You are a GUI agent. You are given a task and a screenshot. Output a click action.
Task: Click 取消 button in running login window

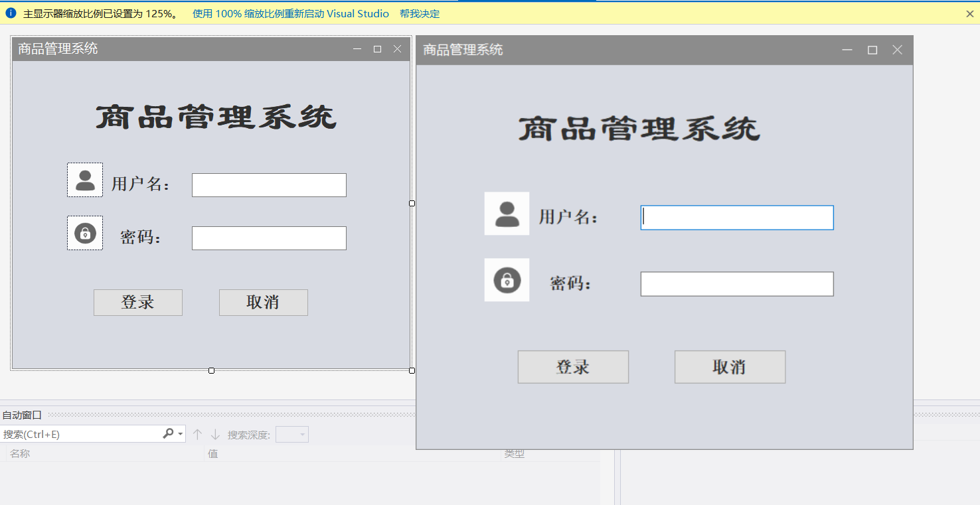[x=730, y=367]
